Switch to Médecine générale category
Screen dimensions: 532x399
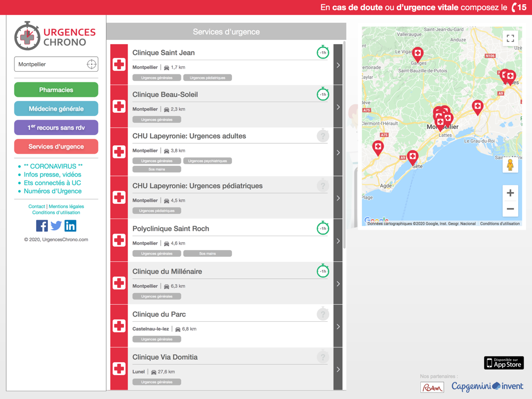click(56, 109)
